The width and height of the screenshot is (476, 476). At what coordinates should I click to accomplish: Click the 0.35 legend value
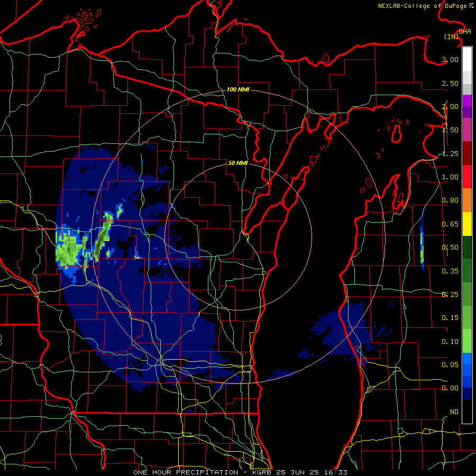tap(450, 271)
